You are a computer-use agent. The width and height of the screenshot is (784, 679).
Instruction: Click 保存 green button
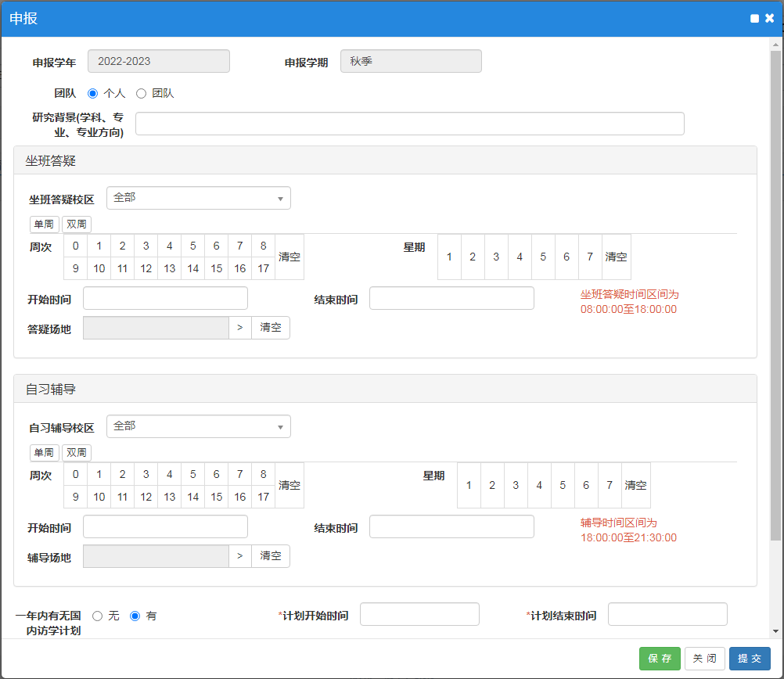pos(660,659)
